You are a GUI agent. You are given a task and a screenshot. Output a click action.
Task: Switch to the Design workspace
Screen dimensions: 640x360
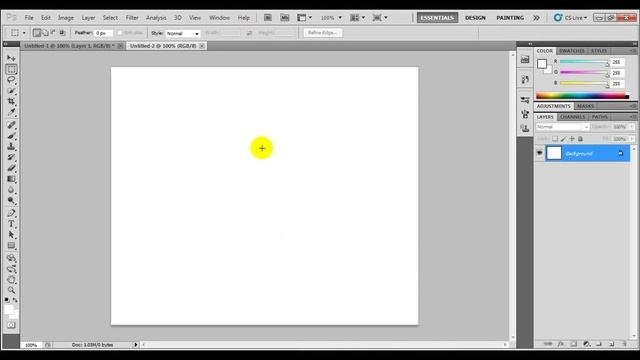click(x=475, y=18)
